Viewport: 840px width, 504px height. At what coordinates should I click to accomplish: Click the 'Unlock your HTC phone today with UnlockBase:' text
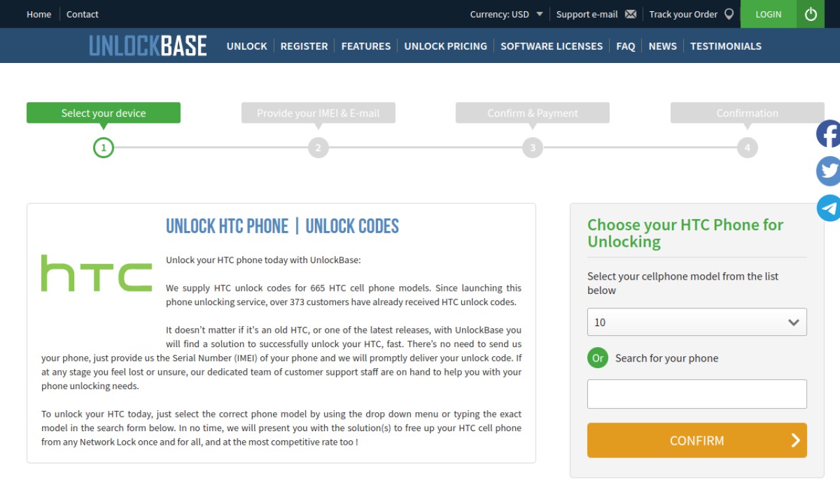tap(263, 260)
